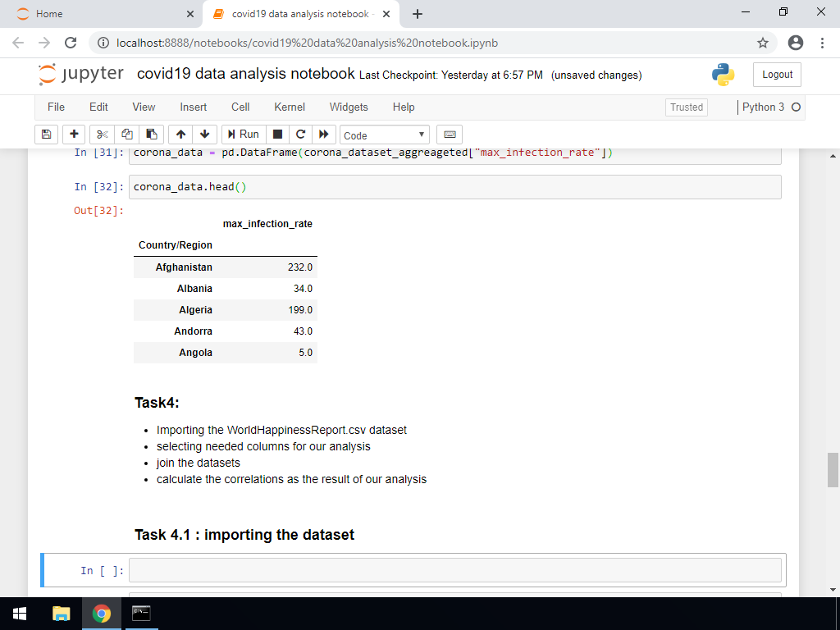Bookmark this page with the star icon
This screenshot has width=840, height=630.
pos(763,43)
